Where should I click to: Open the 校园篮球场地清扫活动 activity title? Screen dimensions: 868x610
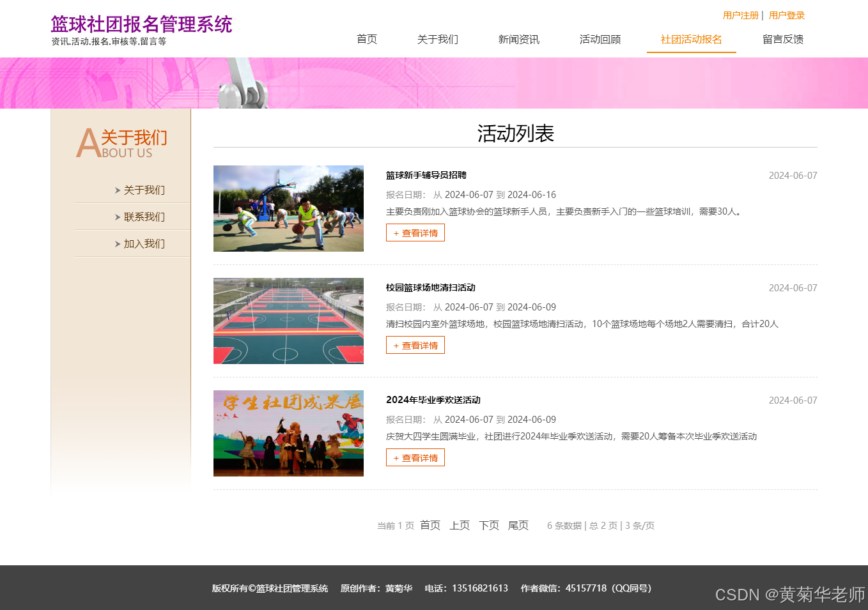click(431, 287)
